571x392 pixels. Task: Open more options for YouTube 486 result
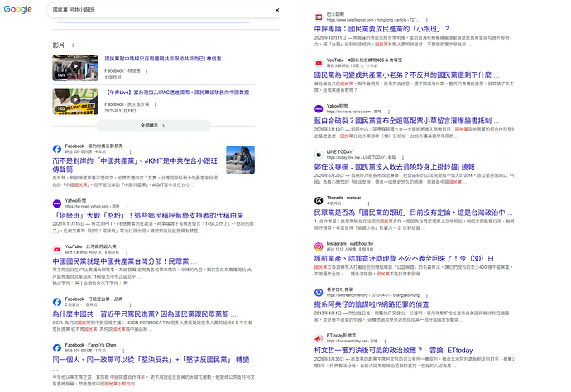[410, 66]
